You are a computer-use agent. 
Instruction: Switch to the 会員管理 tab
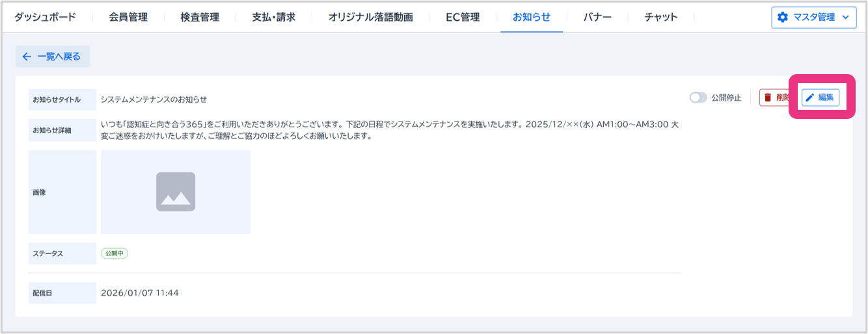pyautogui.click(x=128, y=18)
